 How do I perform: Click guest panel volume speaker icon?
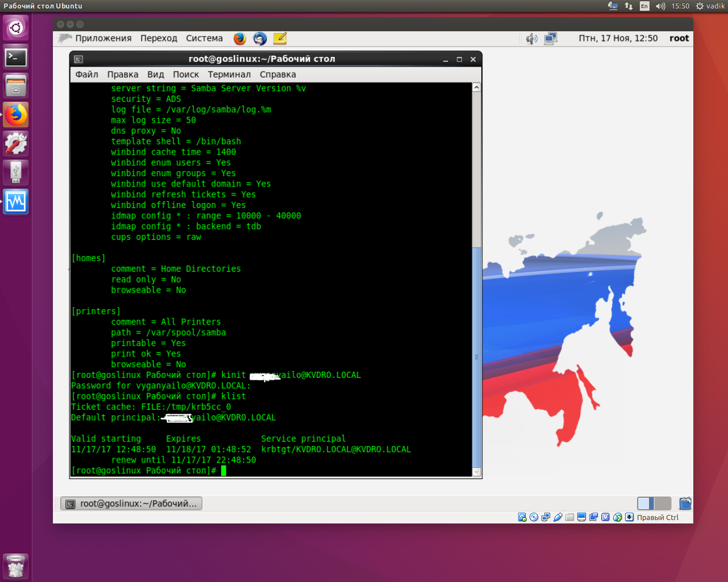pyautogui.click(x=532, y=39)
